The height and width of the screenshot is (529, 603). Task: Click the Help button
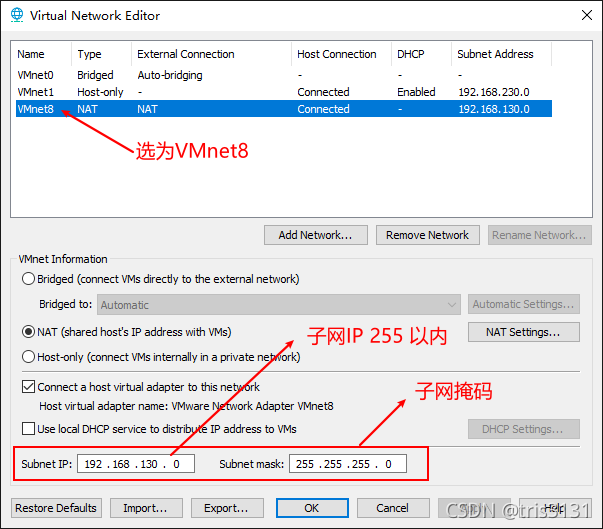[555, 508]
